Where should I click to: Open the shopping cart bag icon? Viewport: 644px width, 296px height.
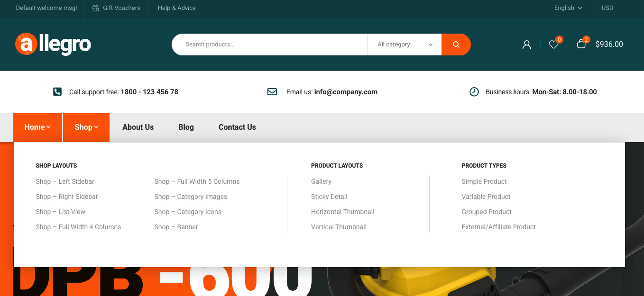click(581, 44)
